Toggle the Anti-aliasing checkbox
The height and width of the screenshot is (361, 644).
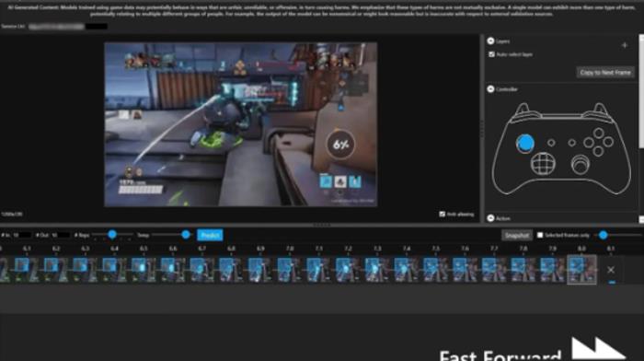(442, 215)
